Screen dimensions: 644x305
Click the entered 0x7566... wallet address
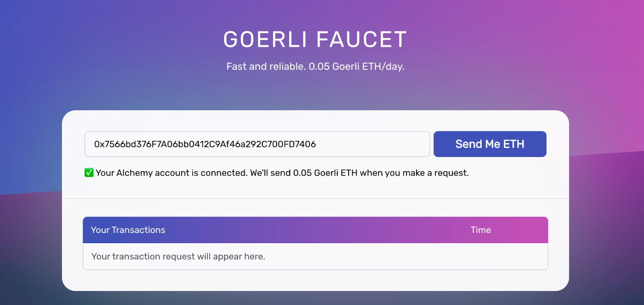point(204,144)
